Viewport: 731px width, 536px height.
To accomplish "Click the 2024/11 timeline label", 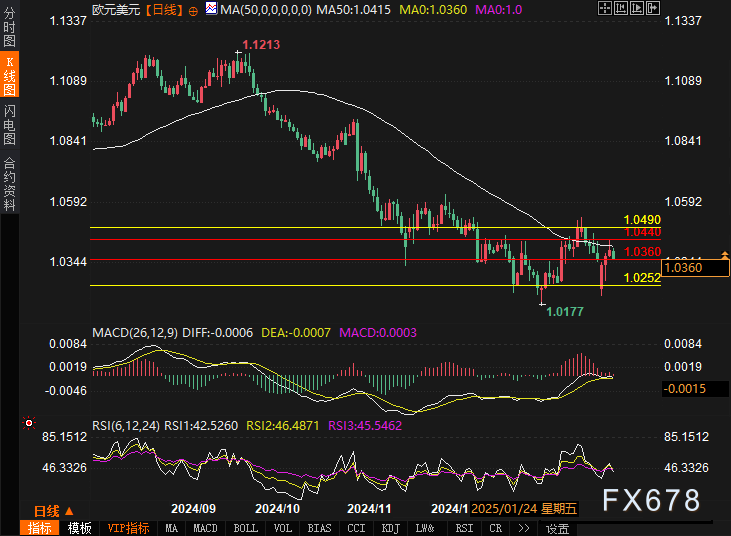I will pyautogui.click(x=369, y=509).
